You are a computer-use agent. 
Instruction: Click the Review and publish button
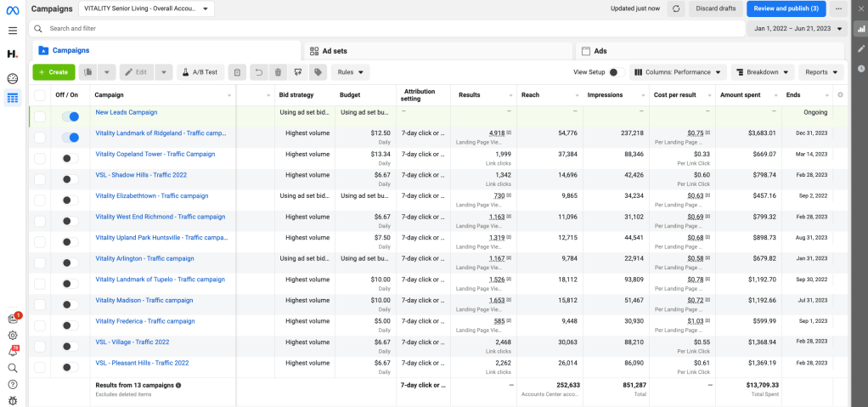(x=786, y=8)
